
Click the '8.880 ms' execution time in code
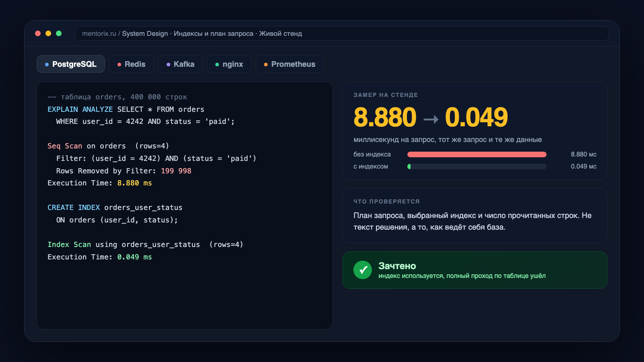pos(134,183)
